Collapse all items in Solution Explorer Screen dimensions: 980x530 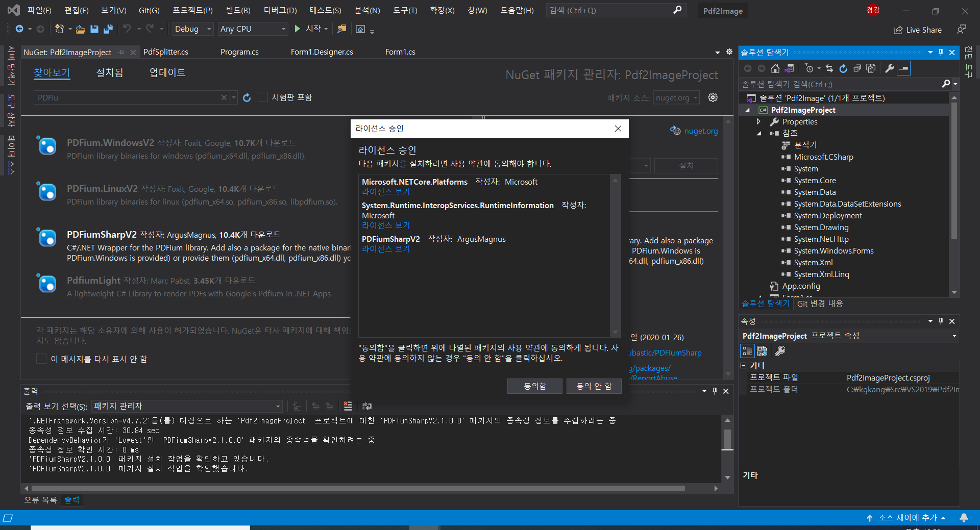857,68
